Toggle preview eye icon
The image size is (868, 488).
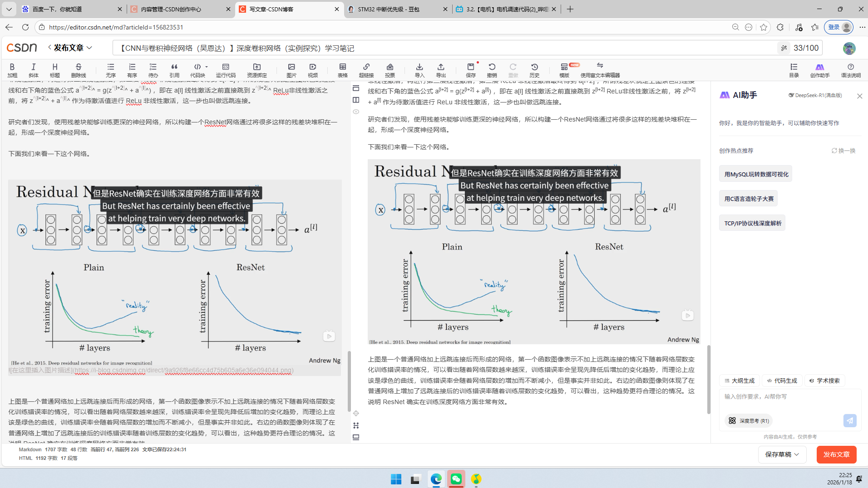356,112
